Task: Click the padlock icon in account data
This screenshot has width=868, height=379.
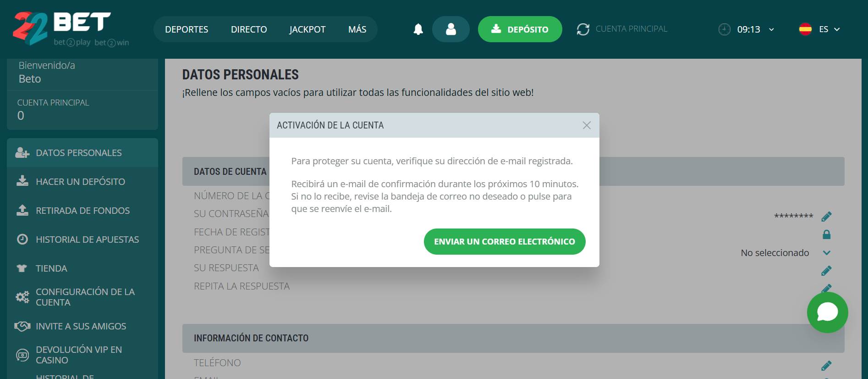Action: click(x=826, y=234)
